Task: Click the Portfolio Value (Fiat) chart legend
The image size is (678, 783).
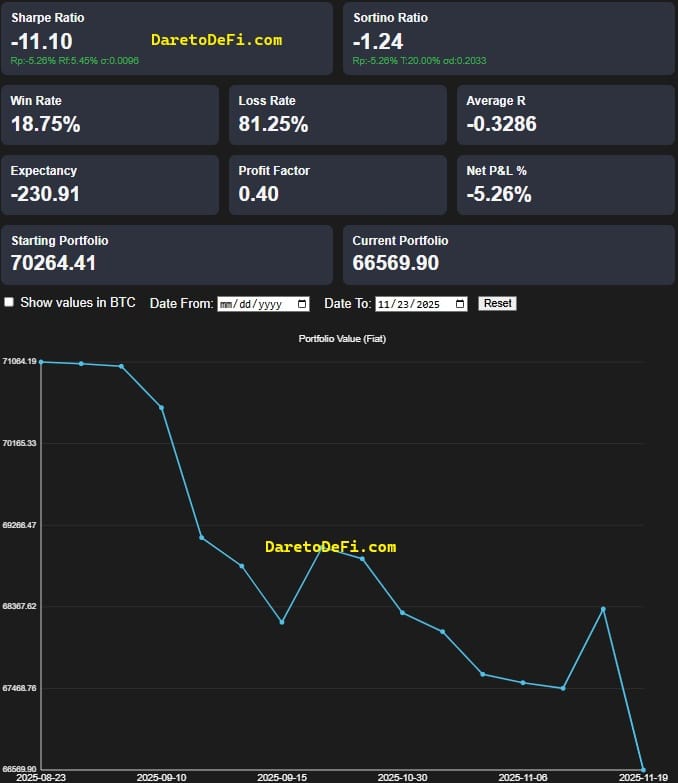Action: [x=342, y=339]
